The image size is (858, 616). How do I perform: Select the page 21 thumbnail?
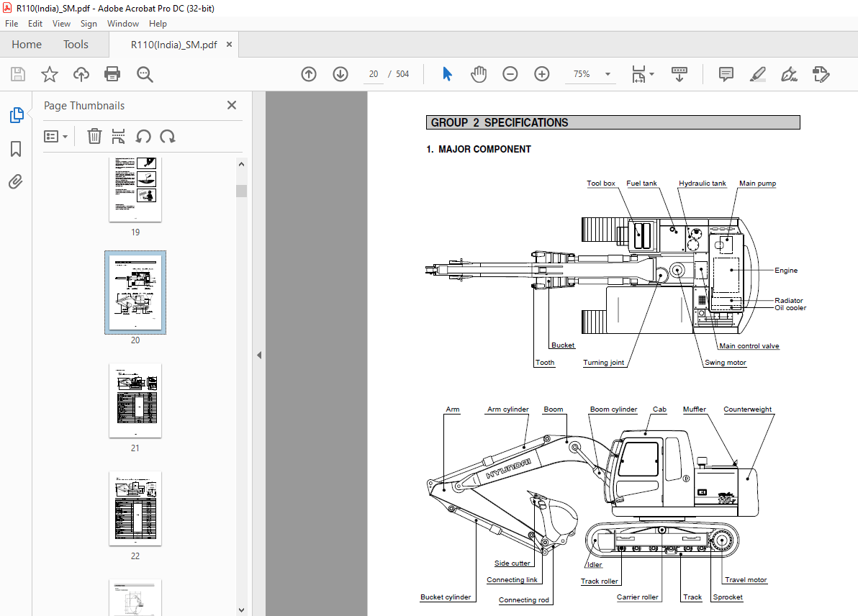pos(135,400)
